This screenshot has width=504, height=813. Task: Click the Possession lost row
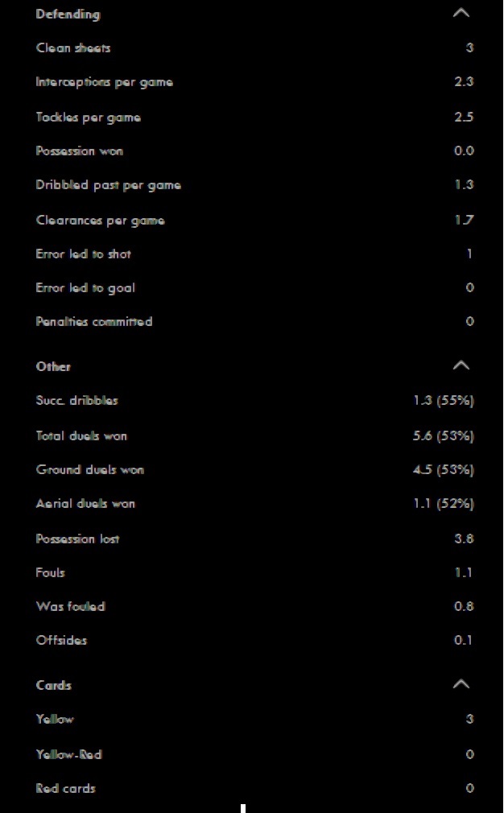[254, 539]
